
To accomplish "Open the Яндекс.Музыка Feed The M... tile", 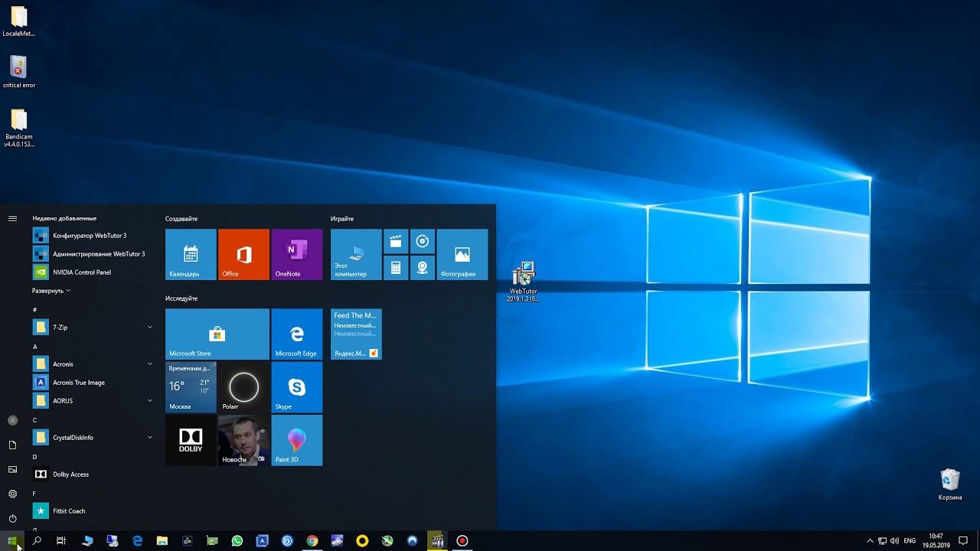I will coord(356,334).
